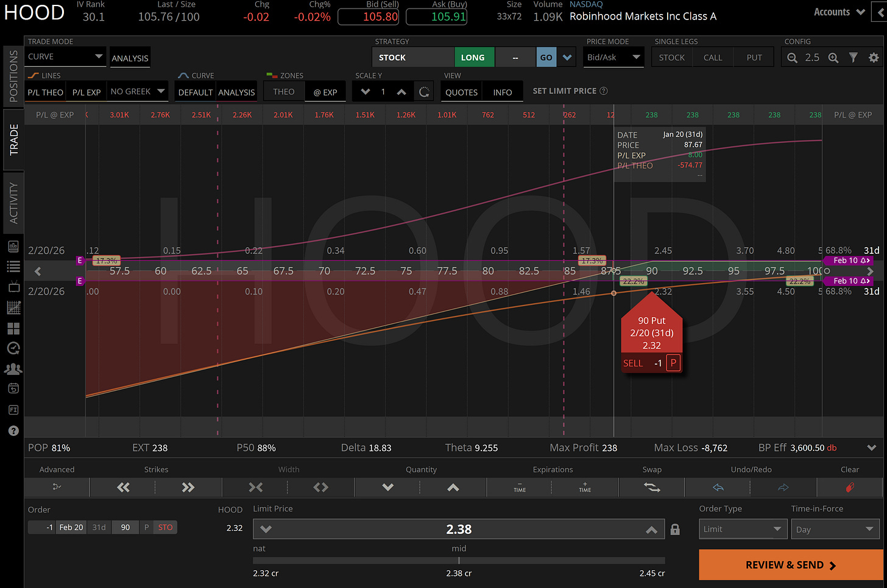
Task: Open the POSITIONS side tab
Action: pyautogui.click(x=13, y=75)
